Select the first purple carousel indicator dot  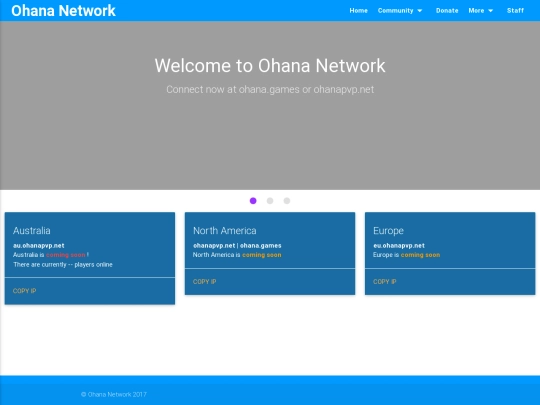(x=253, y=201)
